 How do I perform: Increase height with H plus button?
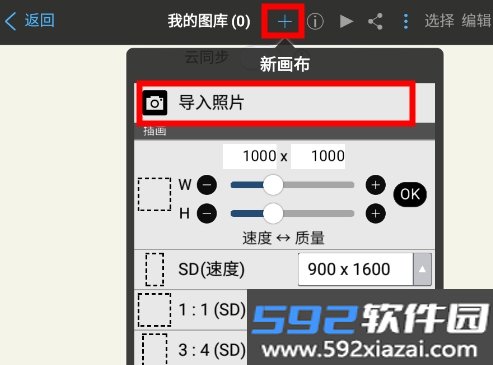(376, 213)
